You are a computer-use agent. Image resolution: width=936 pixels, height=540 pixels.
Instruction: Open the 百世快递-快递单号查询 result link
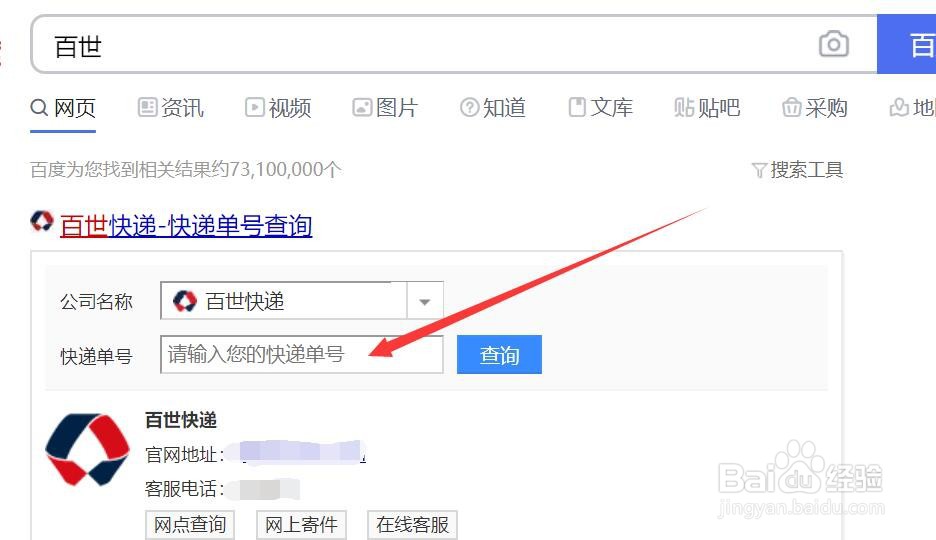coord(186,226)
